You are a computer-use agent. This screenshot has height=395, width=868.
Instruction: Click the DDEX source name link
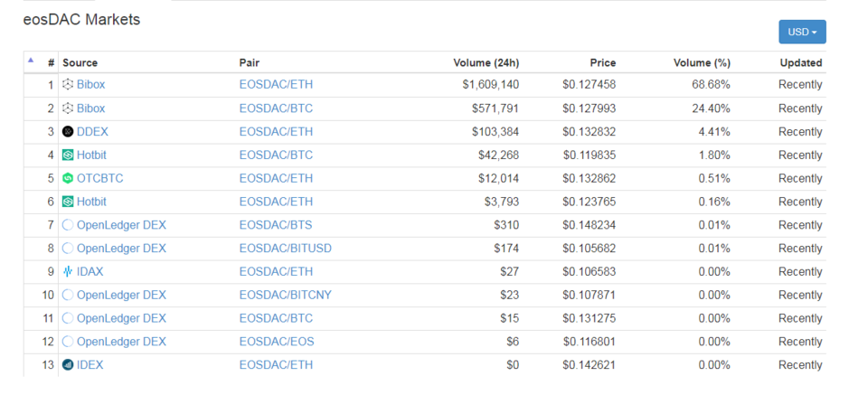pyautogui.click(x=92, y=132)
